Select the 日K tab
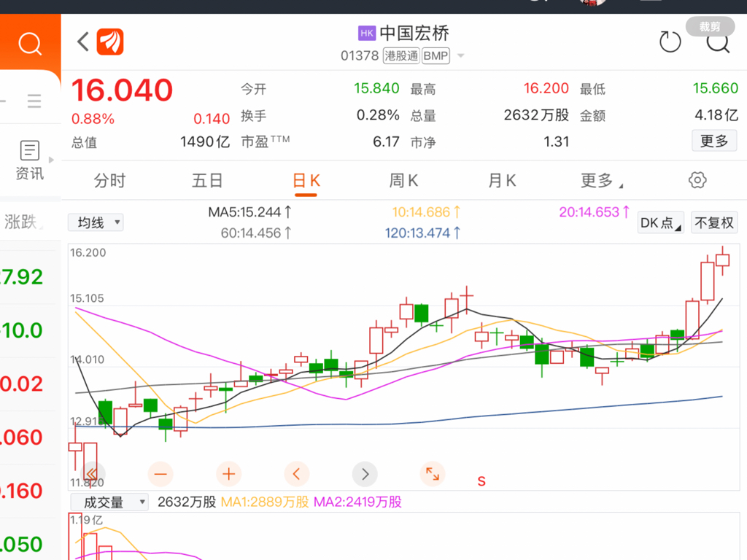The image size is (747, 560). [x=306, y=181]
